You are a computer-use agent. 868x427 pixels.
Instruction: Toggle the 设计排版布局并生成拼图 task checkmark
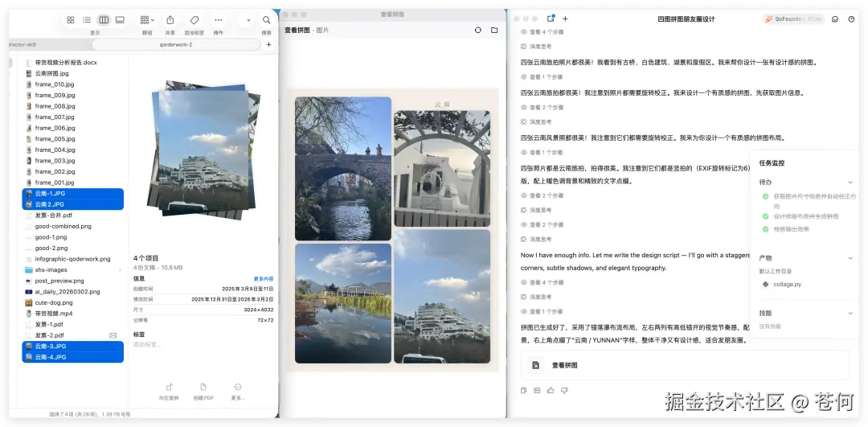[765, 216]
